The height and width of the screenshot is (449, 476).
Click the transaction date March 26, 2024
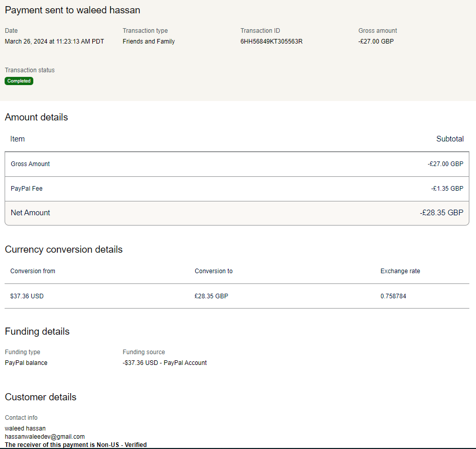coord(54,42)
